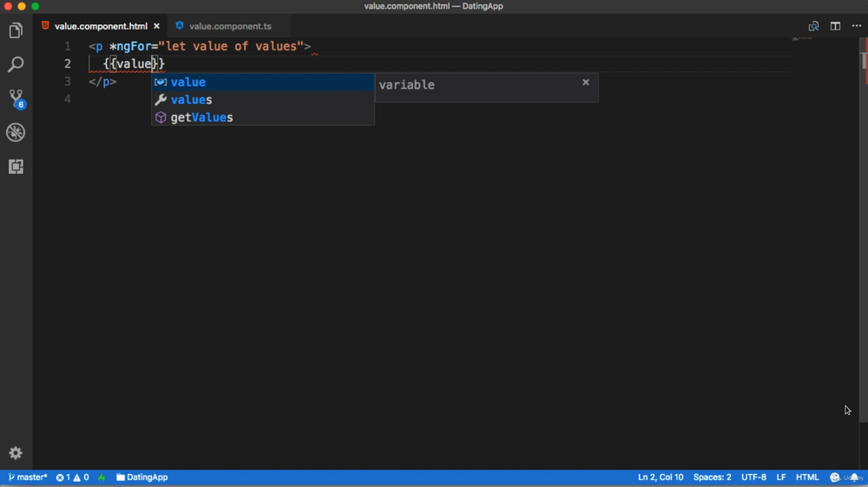
Task: Open the Extensions view icon
Action: [x=16, y=167]
